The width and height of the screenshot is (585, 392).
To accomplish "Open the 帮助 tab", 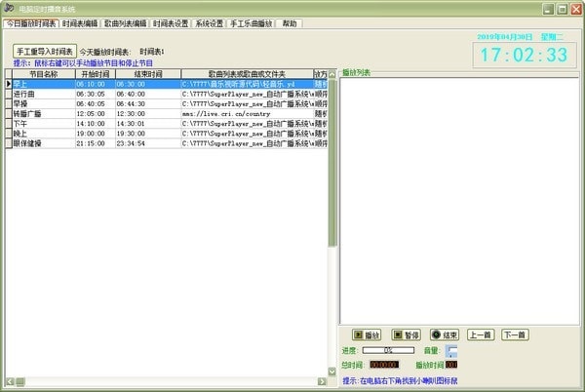I will coord(290,22).
